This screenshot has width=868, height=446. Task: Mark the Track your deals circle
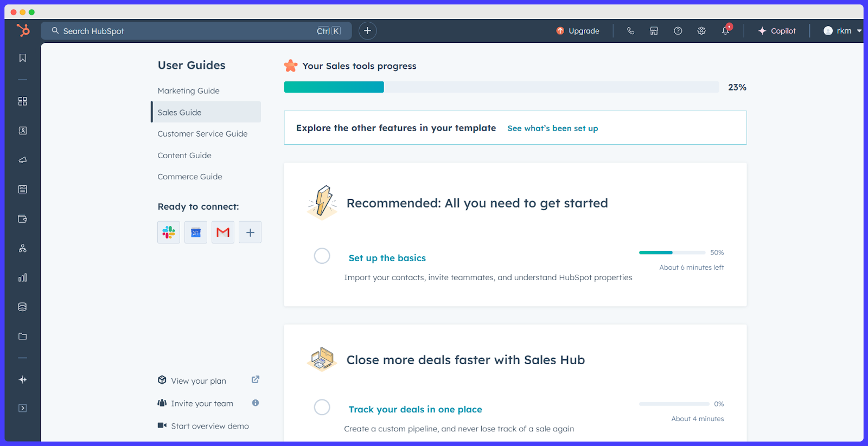click(x=322, y=407)
